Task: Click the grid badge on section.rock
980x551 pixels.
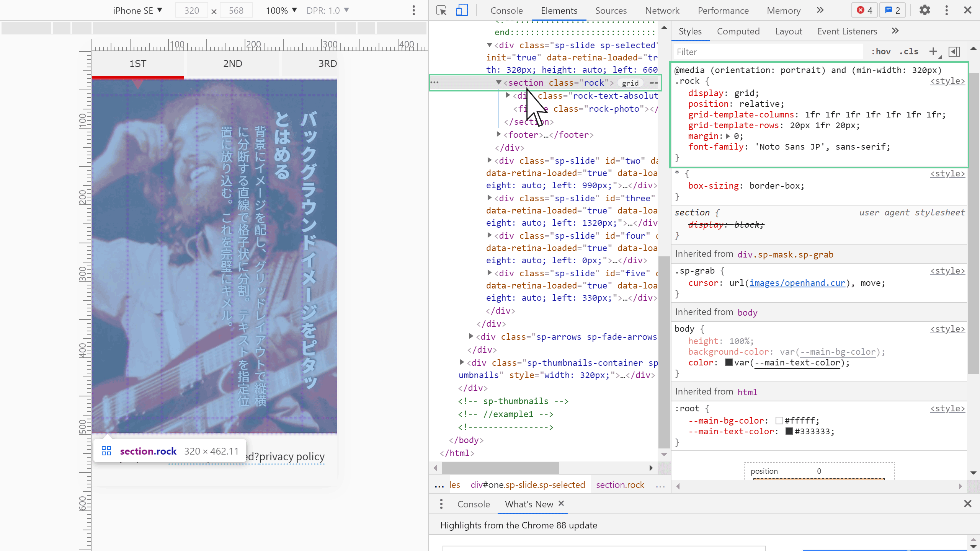Action: click(630, 83)
